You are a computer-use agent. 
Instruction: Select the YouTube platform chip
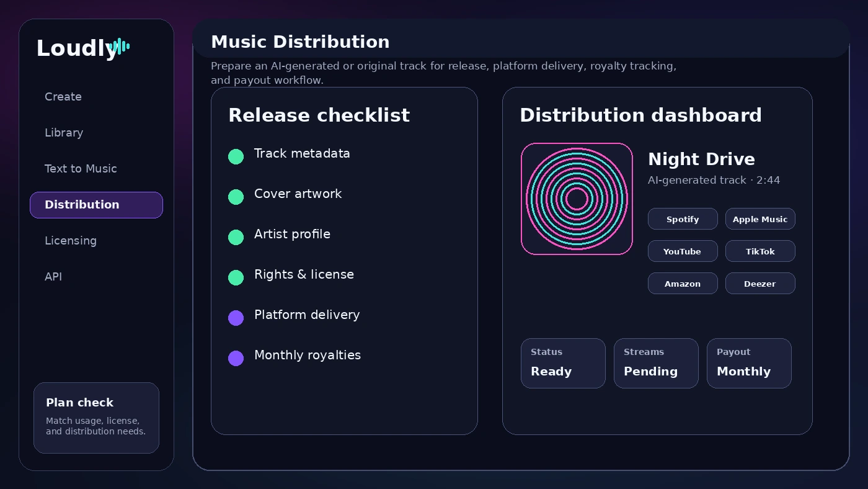(x=683, y=251)
